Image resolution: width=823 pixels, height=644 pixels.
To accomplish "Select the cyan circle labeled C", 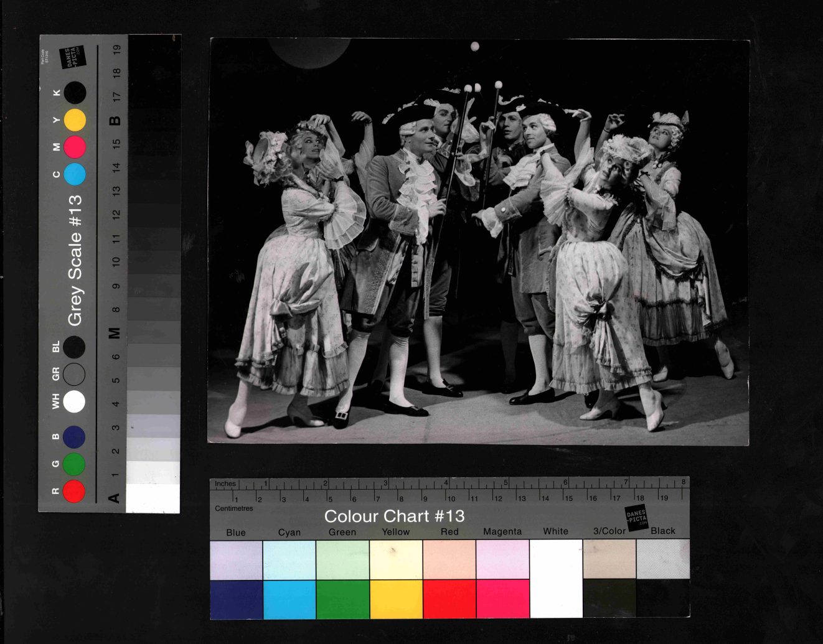I will tap(75, 175).
